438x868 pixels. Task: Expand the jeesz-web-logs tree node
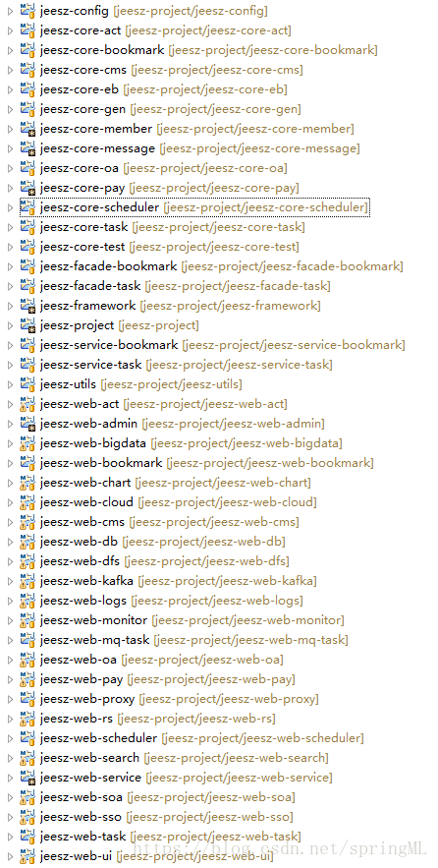[x=10, y=600]
